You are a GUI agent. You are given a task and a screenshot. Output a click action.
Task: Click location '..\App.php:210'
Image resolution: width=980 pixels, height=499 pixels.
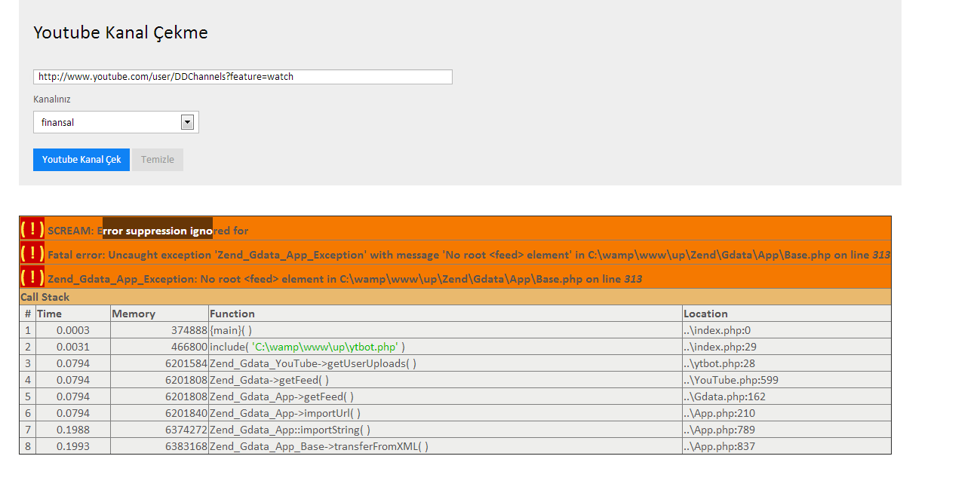click(x=719, y=413)
